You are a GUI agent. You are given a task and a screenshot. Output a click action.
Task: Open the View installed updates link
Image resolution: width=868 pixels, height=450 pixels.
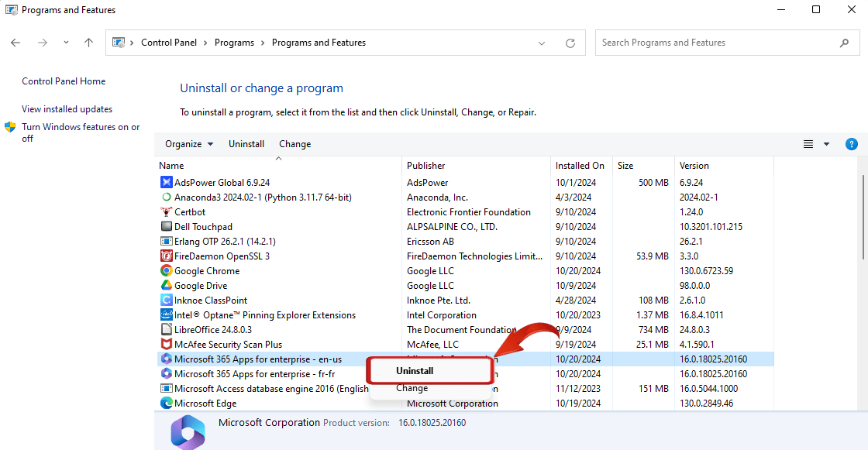[x=67, y=109]
